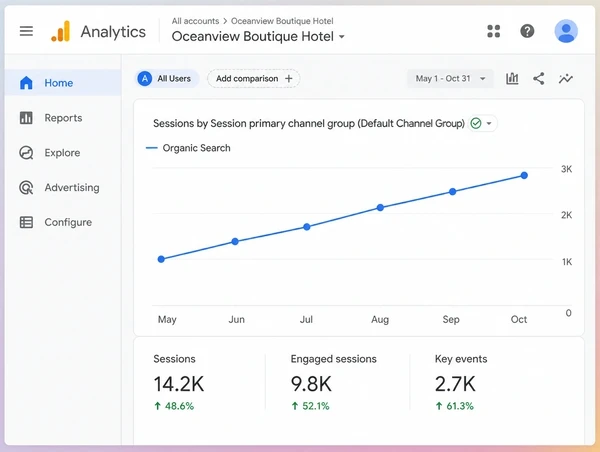Click the green data quality checkmark
Screen dimensions: 600x452
[476, 124]
